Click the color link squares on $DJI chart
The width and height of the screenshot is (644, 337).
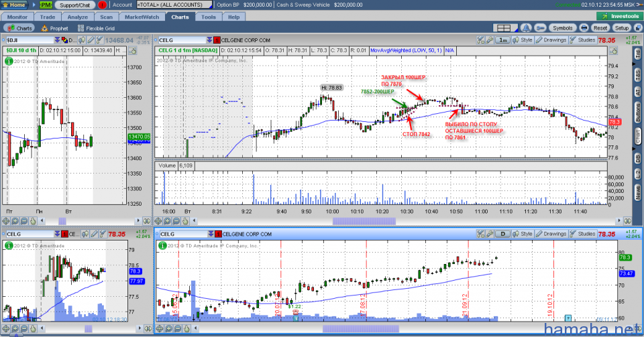(x=64, y=40)
